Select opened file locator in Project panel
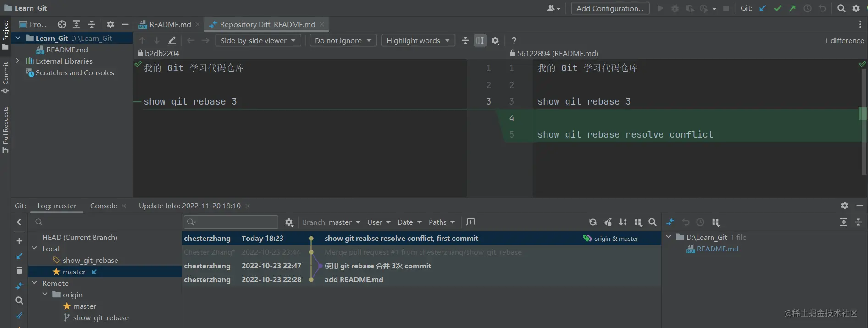 pos(62,24)
